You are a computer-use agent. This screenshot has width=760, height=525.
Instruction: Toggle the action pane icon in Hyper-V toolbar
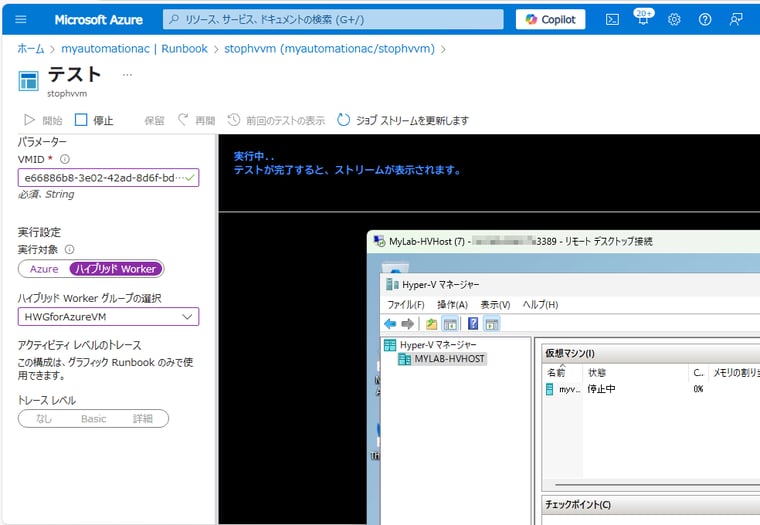coord(491,324)
